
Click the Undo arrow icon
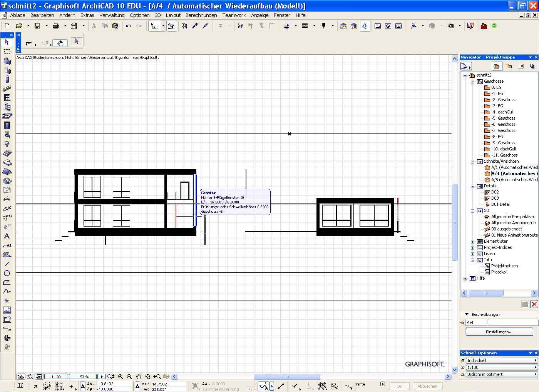pos(129,26)
